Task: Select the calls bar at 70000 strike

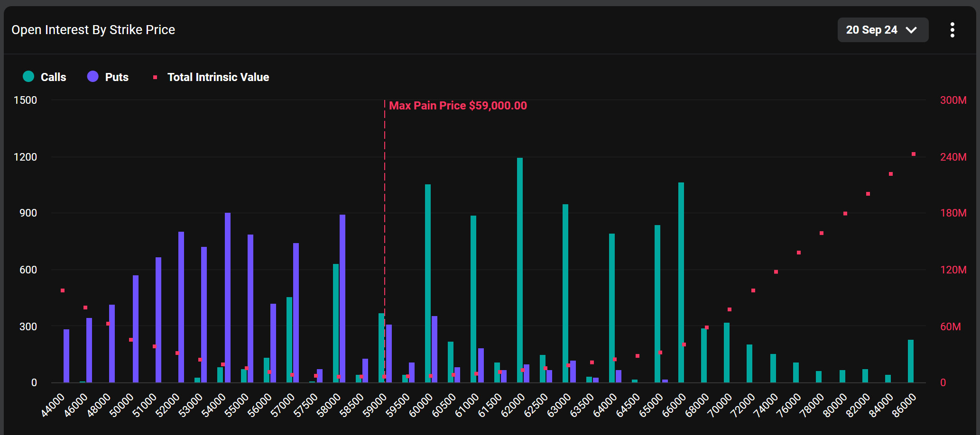Action: pos(727,353)
